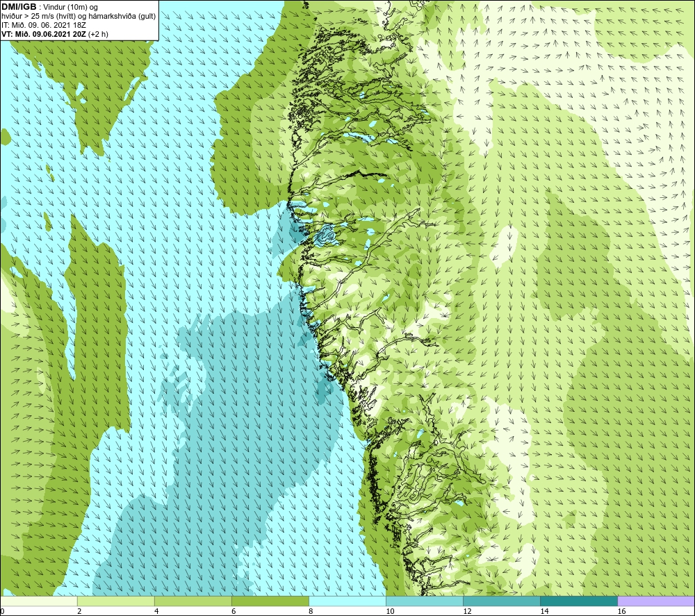This screenshot has height=616, width=695.
Task: Click the 6–8 m/s olive green swatch
Action: click(x=270, y=601)
